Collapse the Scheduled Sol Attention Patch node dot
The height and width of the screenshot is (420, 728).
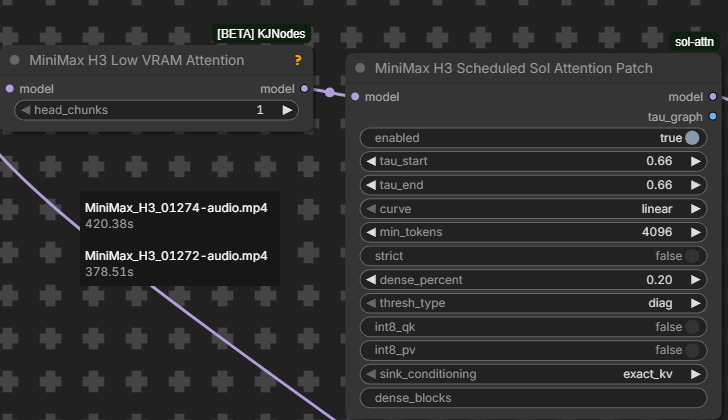click(360, 68)
